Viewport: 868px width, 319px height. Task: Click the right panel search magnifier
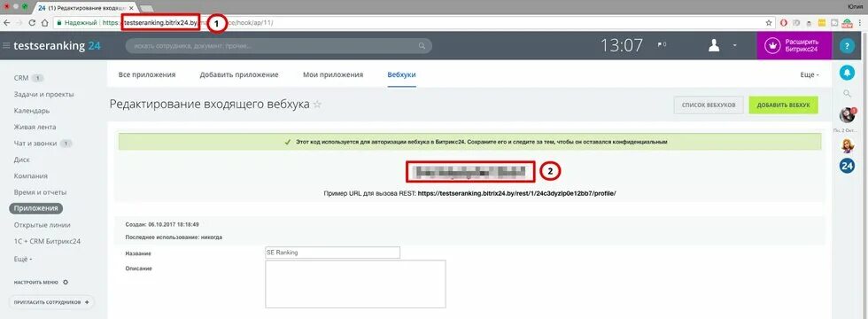coord(847,94)
